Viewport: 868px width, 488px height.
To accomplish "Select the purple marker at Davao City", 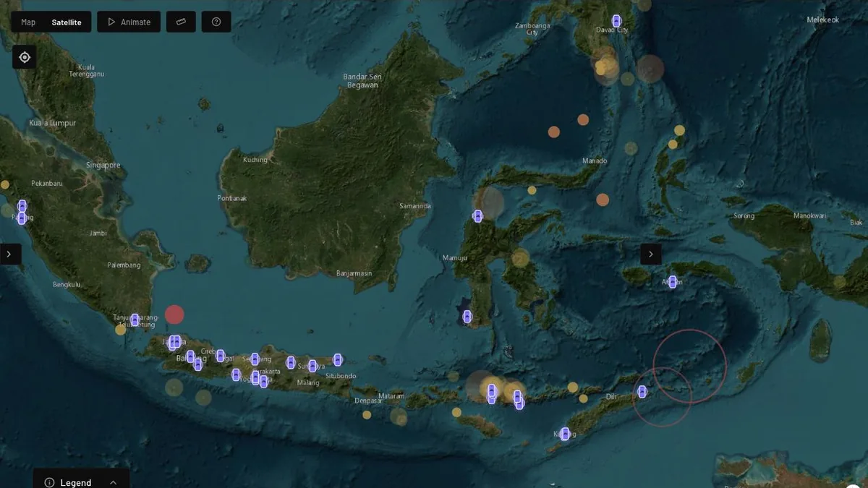I will tap(616, 21).
